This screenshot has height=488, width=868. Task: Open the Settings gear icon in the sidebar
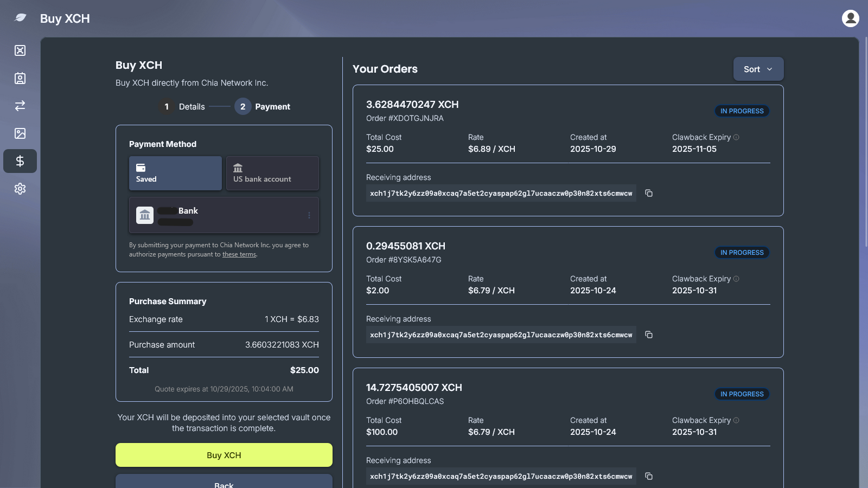[20, 189]
